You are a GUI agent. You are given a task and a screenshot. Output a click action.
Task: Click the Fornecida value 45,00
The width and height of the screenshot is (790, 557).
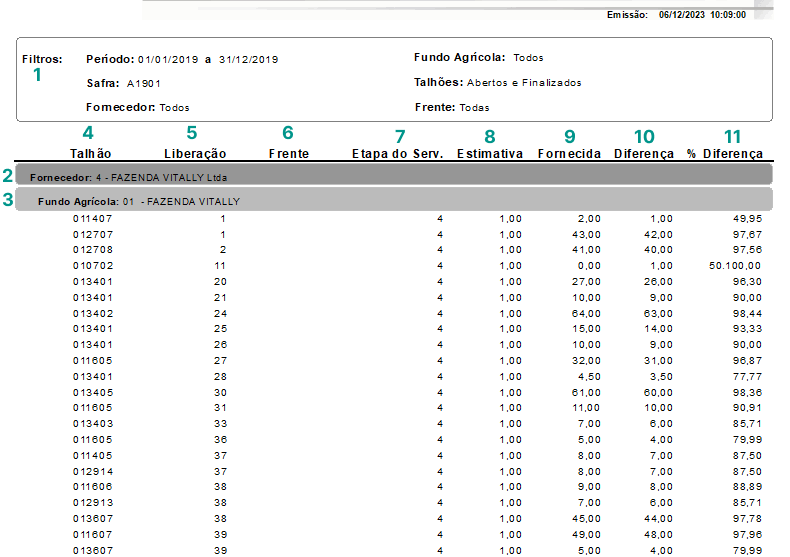tap(586, 519)
